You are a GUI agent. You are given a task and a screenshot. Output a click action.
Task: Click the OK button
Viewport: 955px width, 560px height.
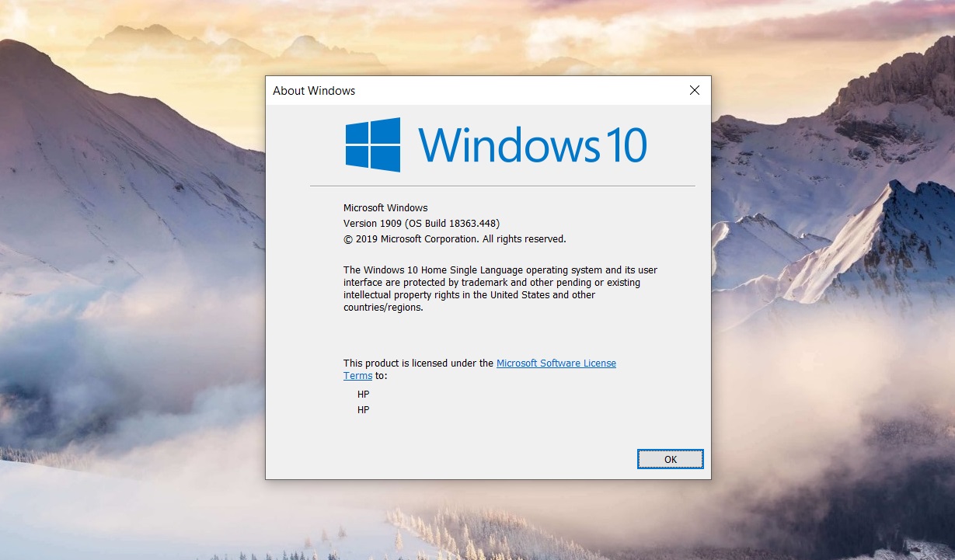pyautogui.click(x=670, y=459)
